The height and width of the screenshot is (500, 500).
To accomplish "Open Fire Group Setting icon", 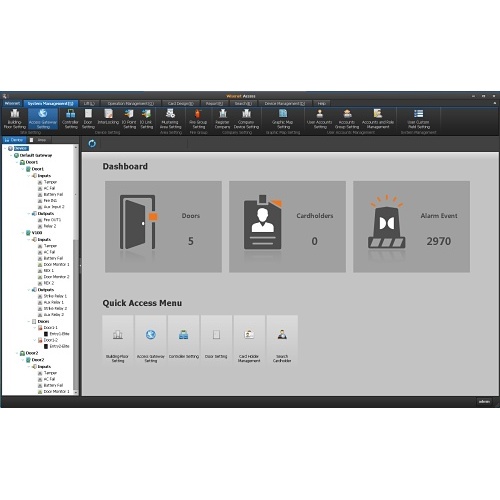I will point(198,119).
